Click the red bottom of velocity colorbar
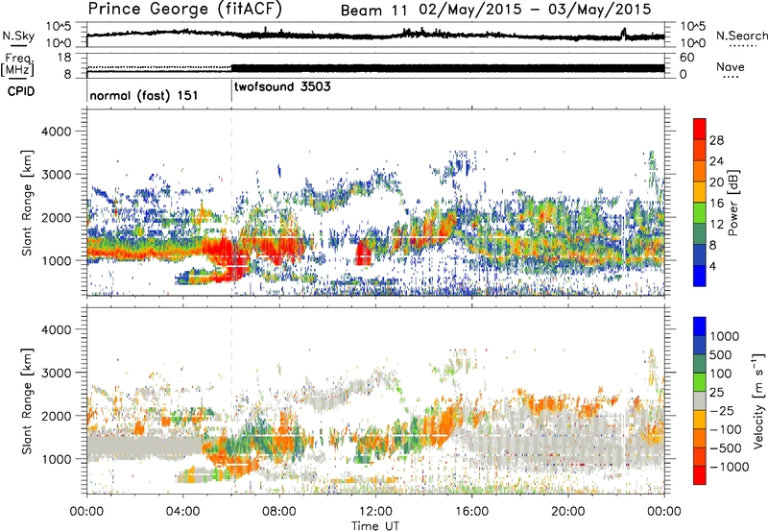 pyautogui.click(x=700, y=475)
